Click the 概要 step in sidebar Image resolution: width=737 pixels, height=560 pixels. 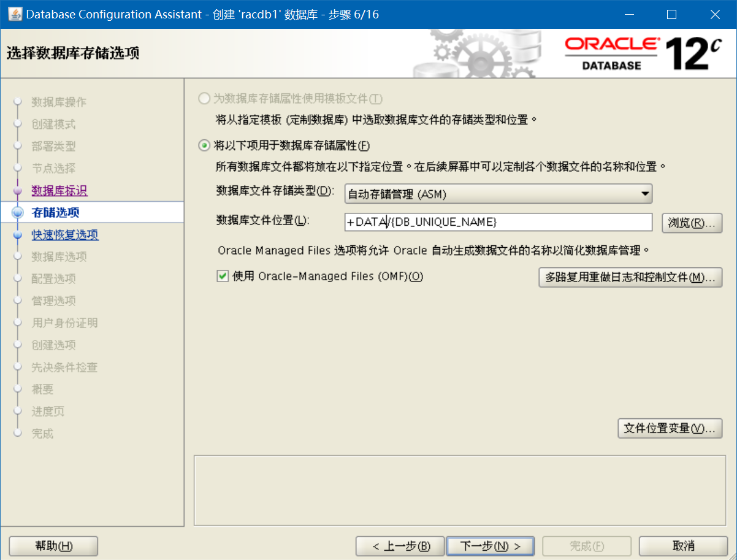pos(42,389)
